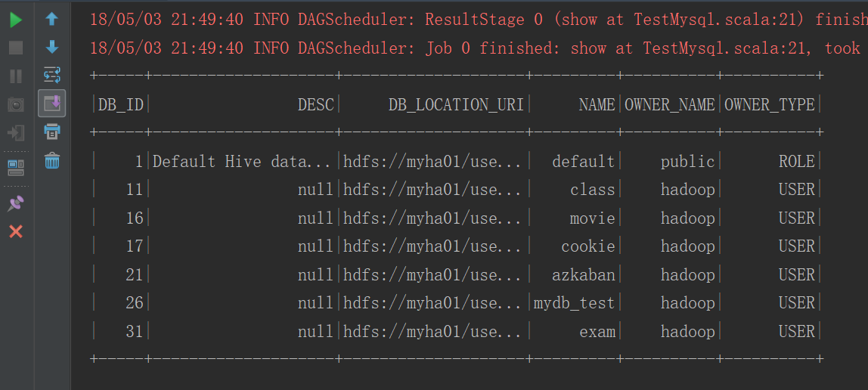This screenshot has width=868, height=390.
Task: Click the DB_LOCATION_URI column header text
Action: click(456, 105)
